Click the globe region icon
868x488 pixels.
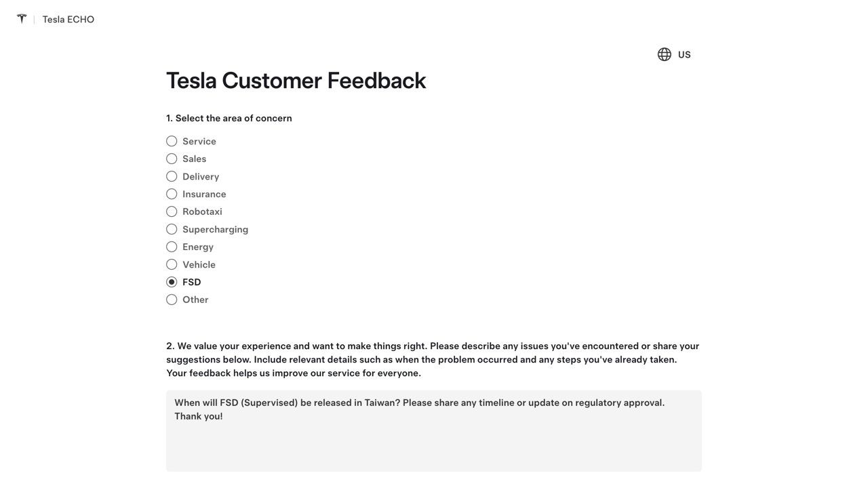665,54
